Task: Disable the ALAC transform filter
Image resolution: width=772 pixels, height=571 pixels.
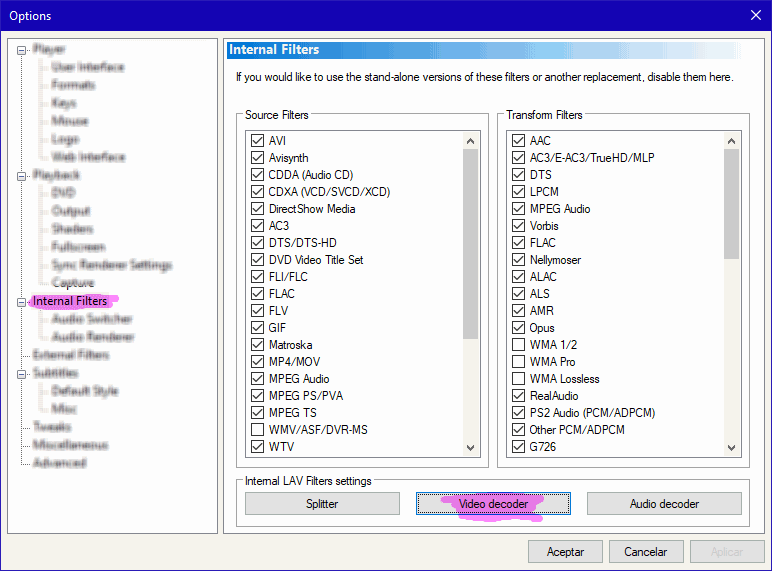Action: (x=518, y=277)
